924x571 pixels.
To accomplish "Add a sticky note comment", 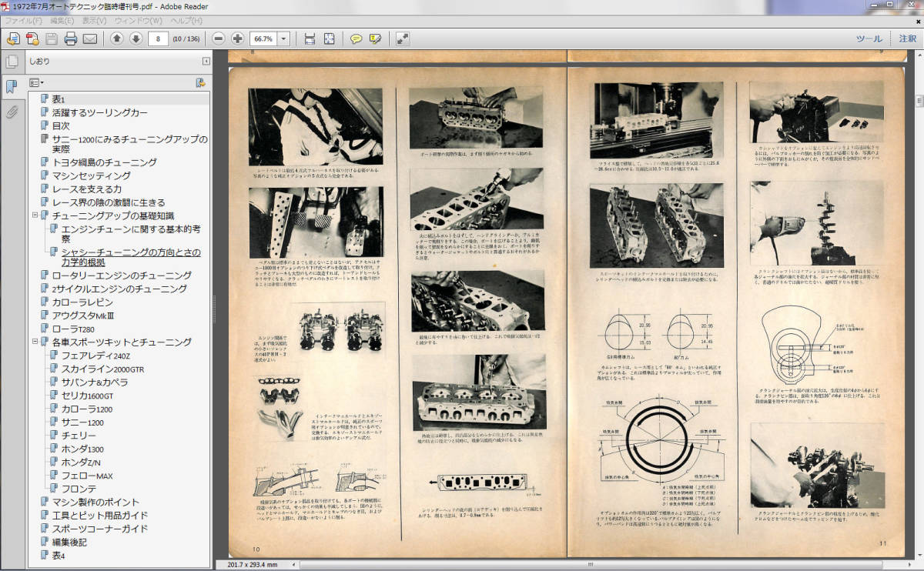I will click(356, 38).
